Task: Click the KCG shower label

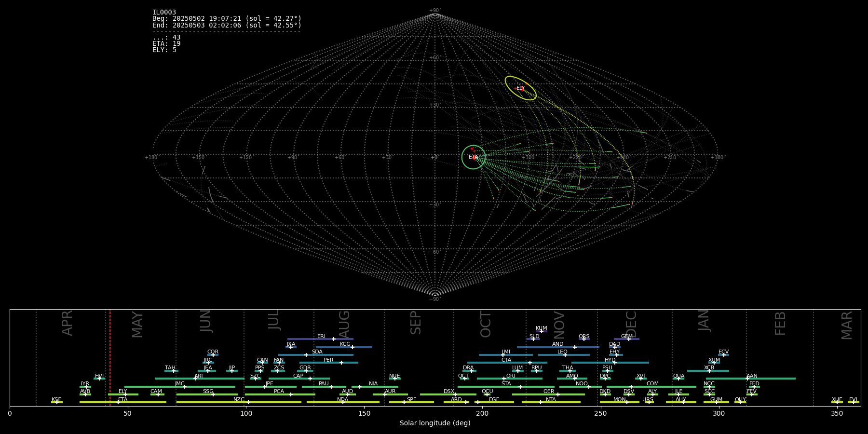Action: pyautogui.click(x=345, y=344)
